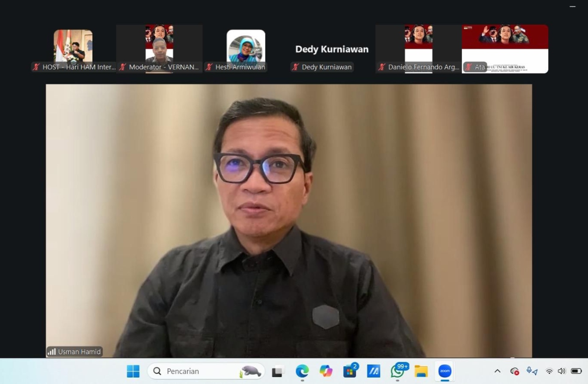
Task: Open File Explorer from taskbar
Action: pos(421,371)
